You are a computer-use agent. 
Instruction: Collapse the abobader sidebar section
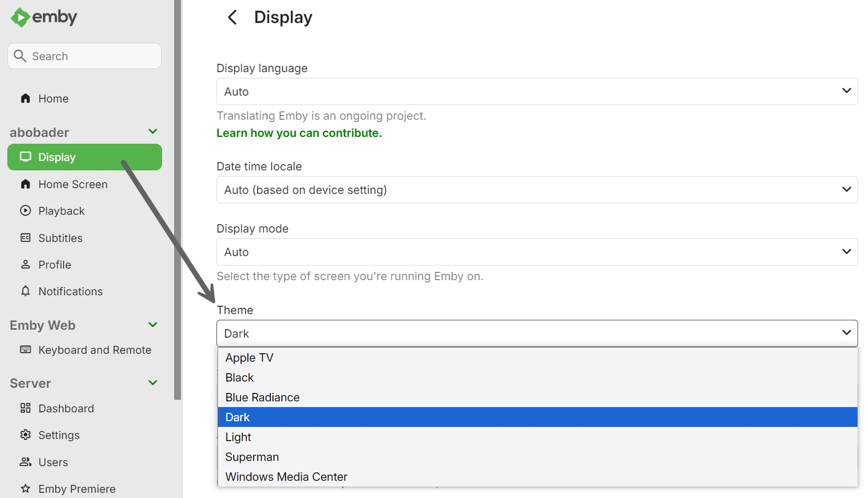click(x=153, y=132)
